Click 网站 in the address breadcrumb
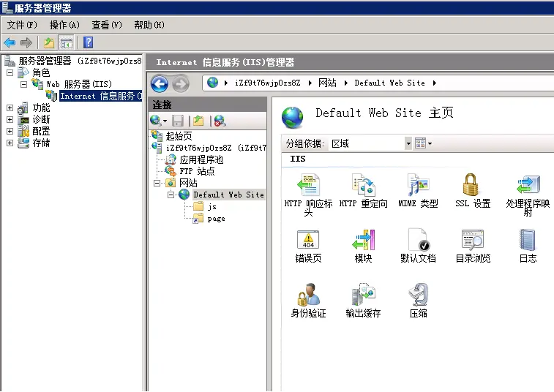Image resolution: width=554 pixels, height=392 pixels. pyautogui.click(x=327, y=83)
